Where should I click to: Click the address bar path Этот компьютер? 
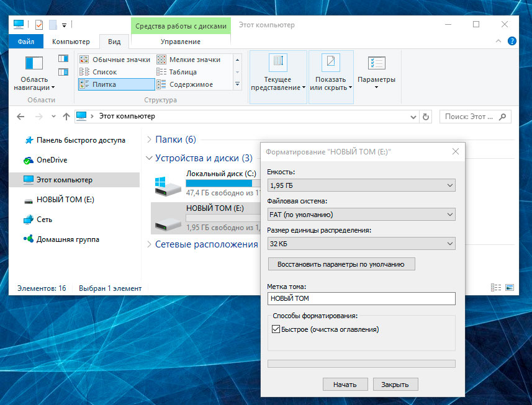coord(127,116)
